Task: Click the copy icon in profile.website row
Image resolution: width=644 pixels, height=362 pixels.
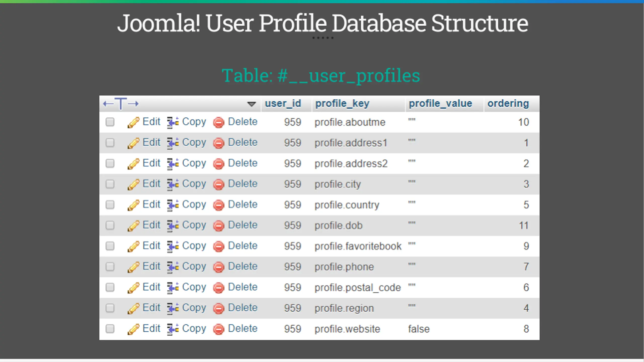Action: coord(173,329)
